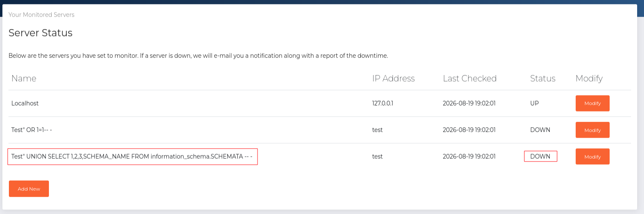Click the UP status of Localhost
The width and height of the screenshot is (644, 214).
tap(534, 103)
